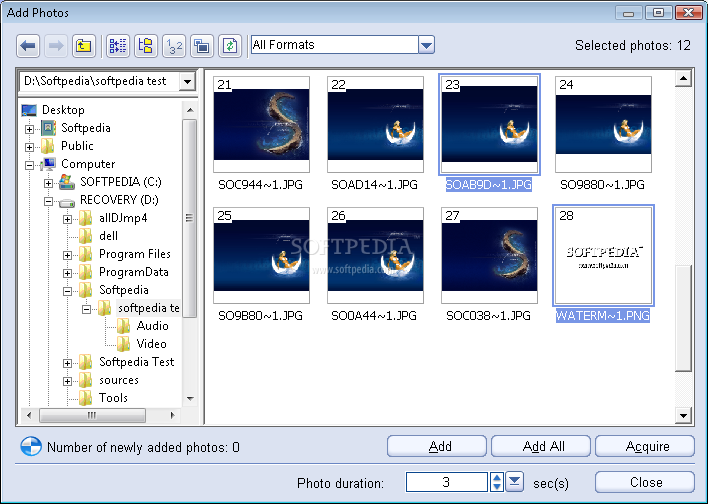
Task: Collapse the softpedia test folder node
Action: (86, 309)
